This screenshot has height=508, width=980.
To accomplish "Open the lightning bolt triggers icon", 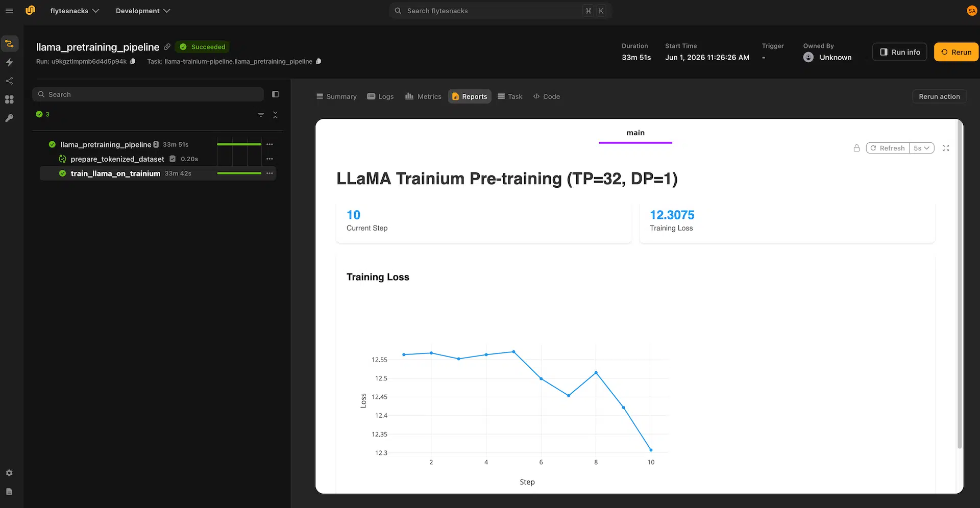I will point(9,62).
